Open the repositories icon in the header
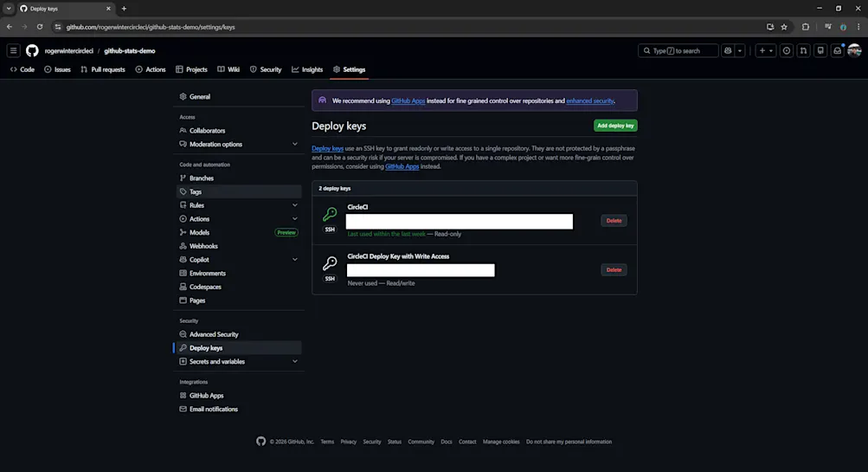The height and width of the screenshot is (472, 868). (x=820, y=50)
